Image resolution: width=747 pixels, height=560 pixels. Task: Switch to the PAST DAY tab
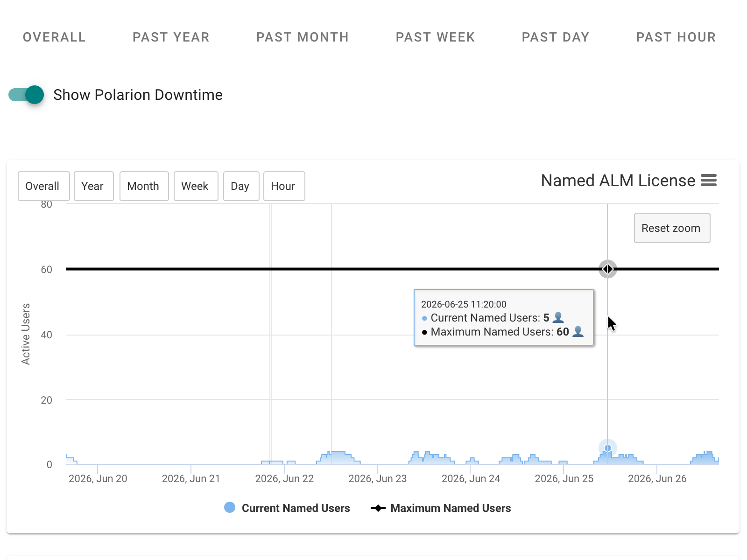click(556, 37)
